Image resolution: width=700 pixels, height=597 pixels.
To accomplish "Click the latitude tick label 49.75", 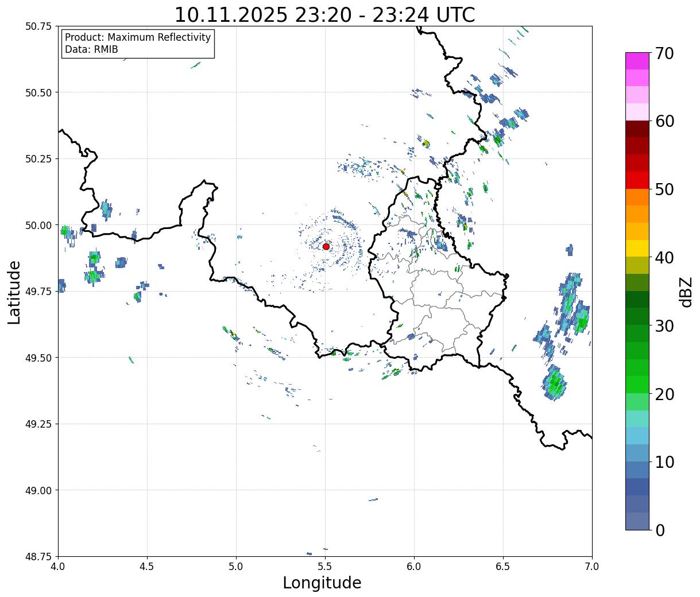I will [38, 292].
